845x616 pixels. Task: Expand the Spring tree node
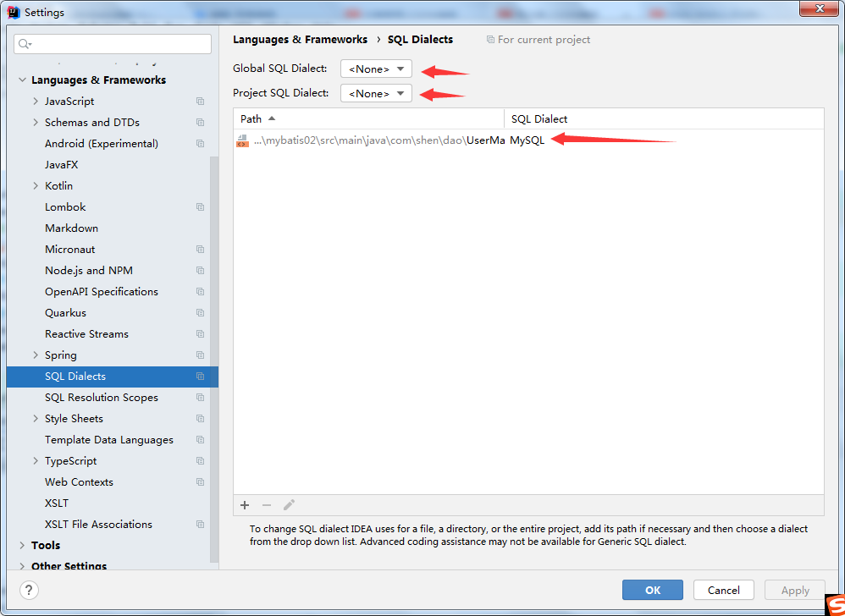tap(36, 355)
